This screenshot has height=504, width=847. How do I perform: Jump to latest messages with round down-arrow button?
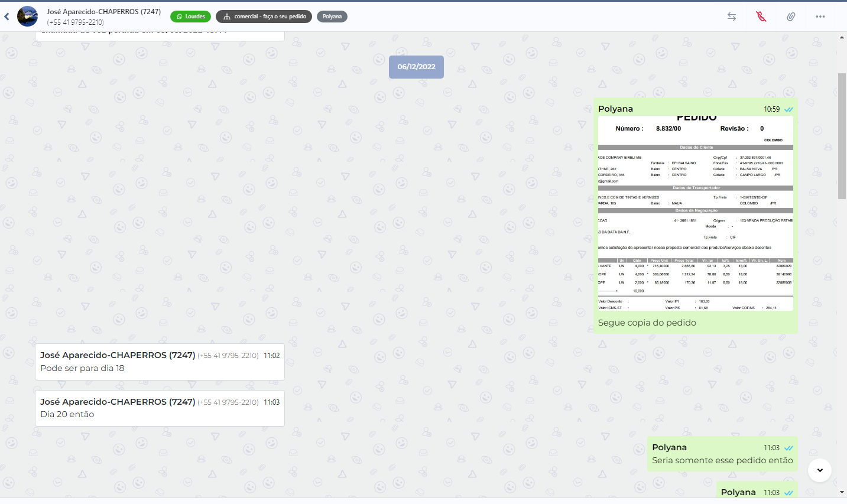click(x=819, y=470)
